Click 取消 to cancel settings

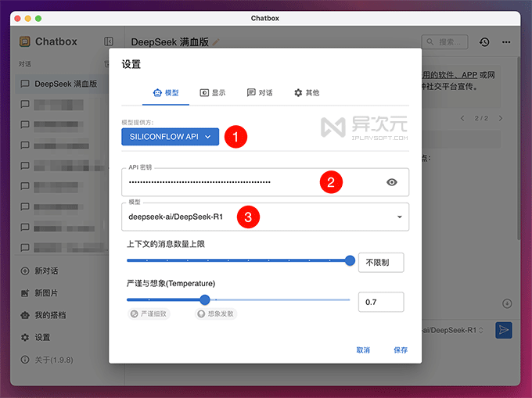click(x=363, y=350)
